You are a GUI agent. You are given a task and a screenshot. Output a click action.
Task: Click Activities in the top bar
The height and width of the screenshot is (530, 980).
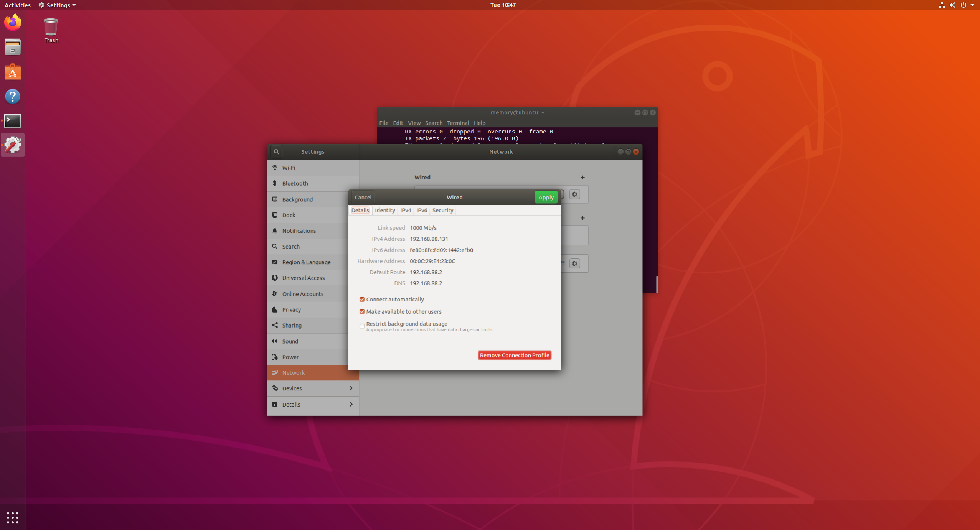click(17, 5)
